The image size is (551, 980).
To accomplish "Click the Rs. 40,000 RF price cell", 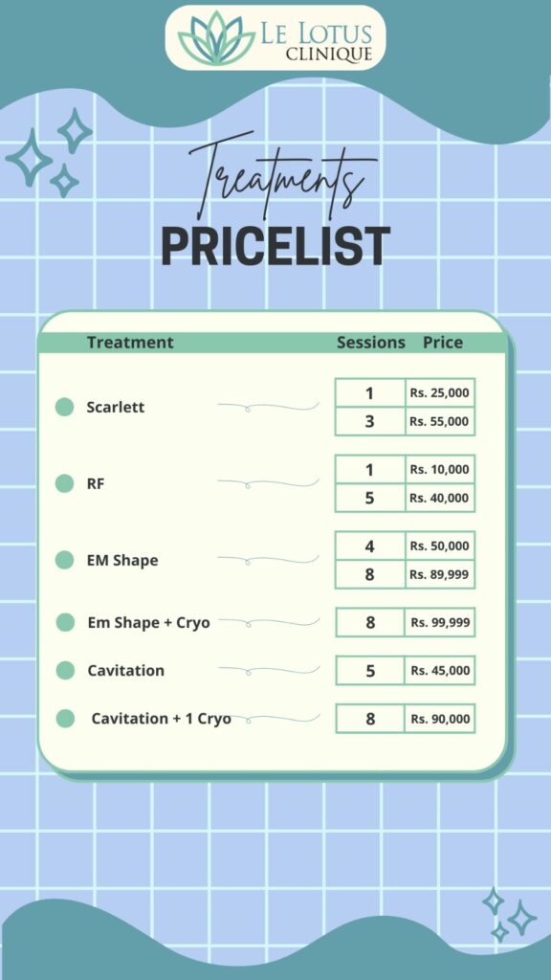I will (440, 498).
